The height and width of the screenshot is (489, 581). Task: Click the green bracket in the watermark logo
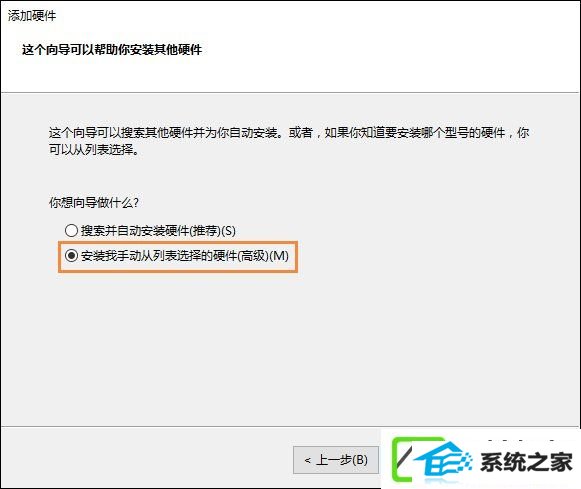404,459
